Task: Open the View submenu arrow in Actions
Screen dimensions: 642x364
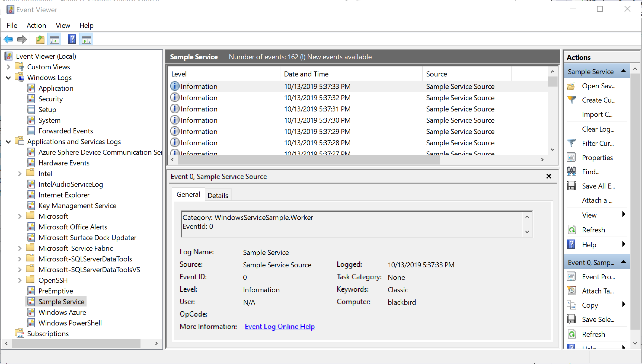Action: click(624, 214)
